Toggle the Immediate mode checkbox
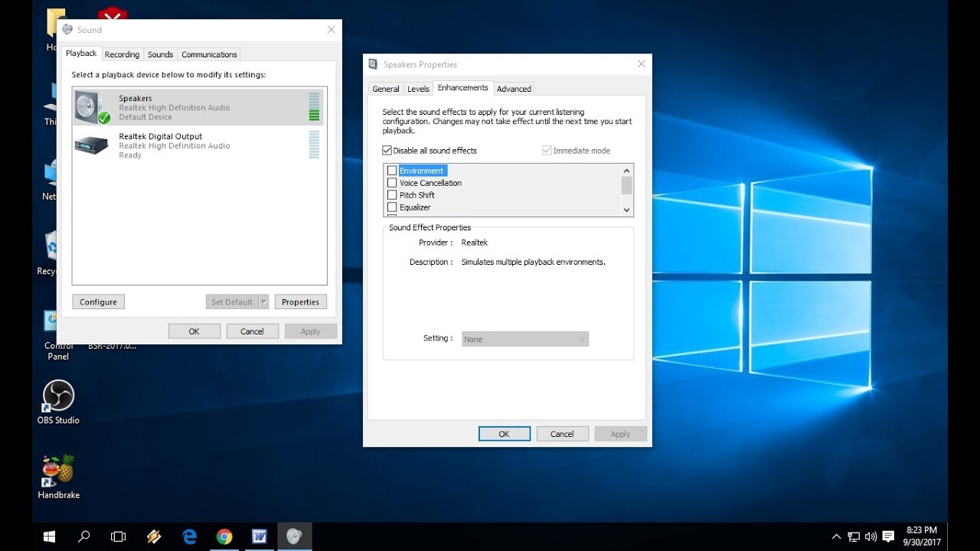The height and width of the screenshot is (551, 980). tap(547, 151)
